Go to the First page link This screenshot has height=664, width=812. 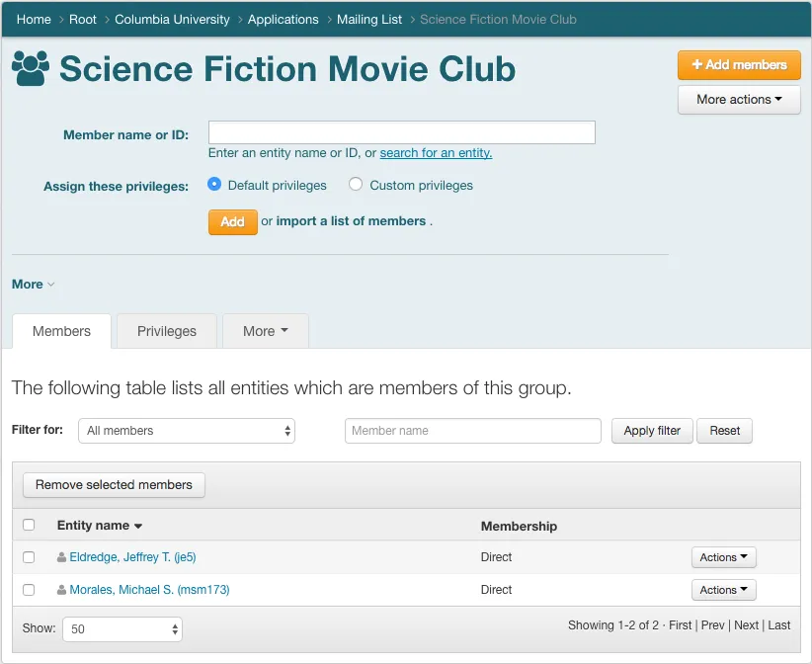point(680,625)
